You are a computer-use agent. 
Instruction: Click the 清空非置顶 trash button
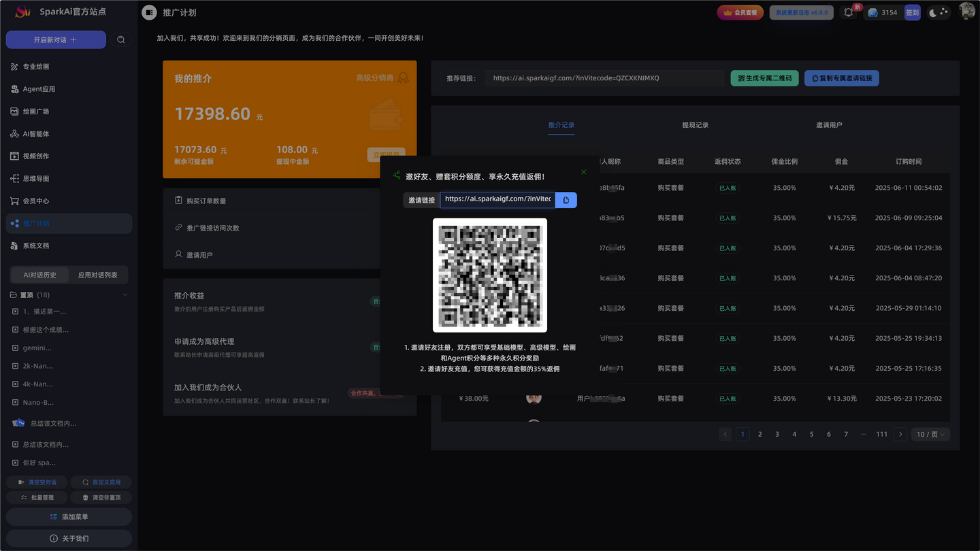(x=101, y=497)
